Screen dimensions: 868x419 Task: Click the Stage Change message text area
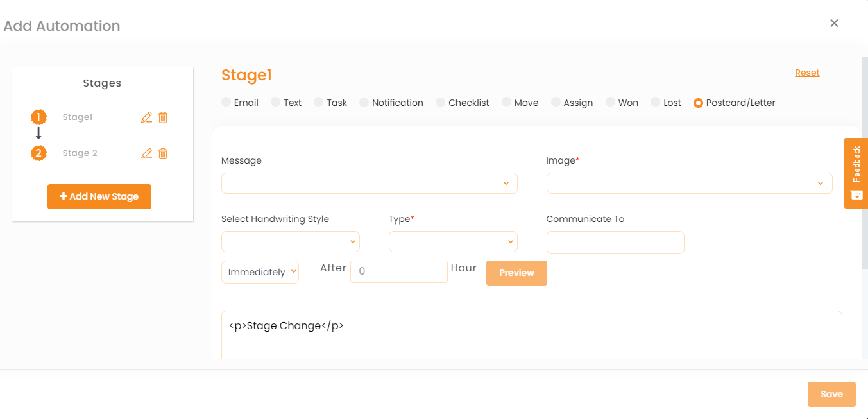click(531, 335)
